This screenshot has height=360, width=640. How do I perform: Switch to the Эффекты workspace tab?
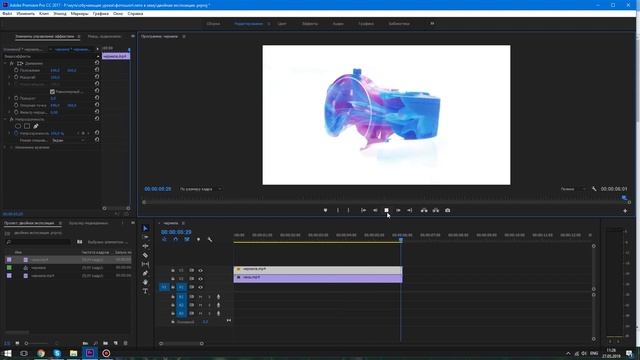[x=310, y=24]
